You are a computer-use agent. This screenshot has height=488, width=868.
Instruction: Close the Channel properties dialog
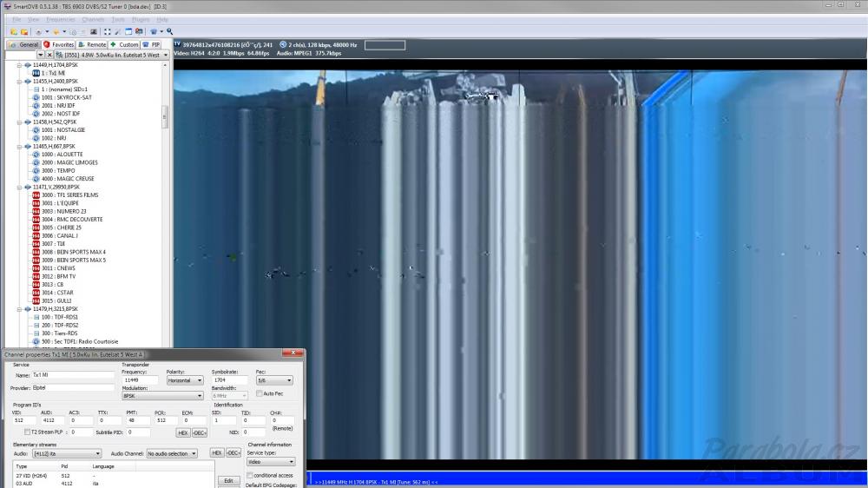click(293, 353)
